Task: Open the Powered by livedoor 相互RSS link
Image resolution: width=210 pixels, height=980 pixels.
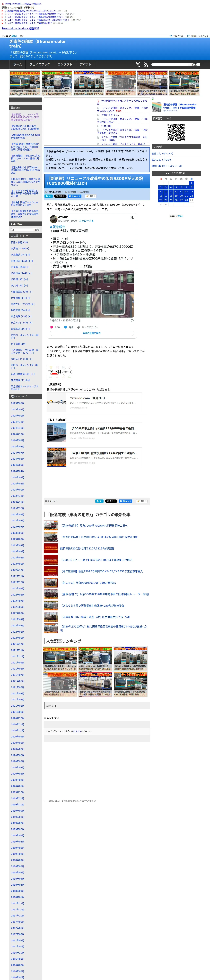Action: [20, 29]
